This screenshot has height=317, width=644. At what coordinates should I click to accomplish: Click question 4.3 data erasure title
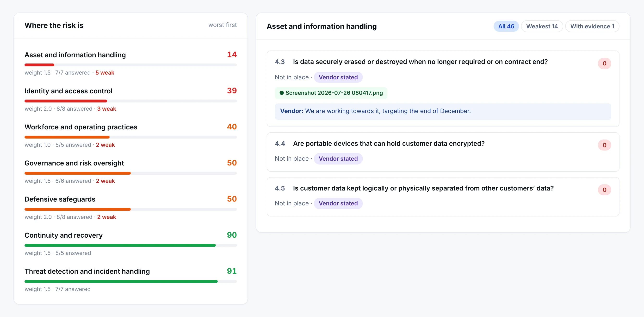coord(420,62)
